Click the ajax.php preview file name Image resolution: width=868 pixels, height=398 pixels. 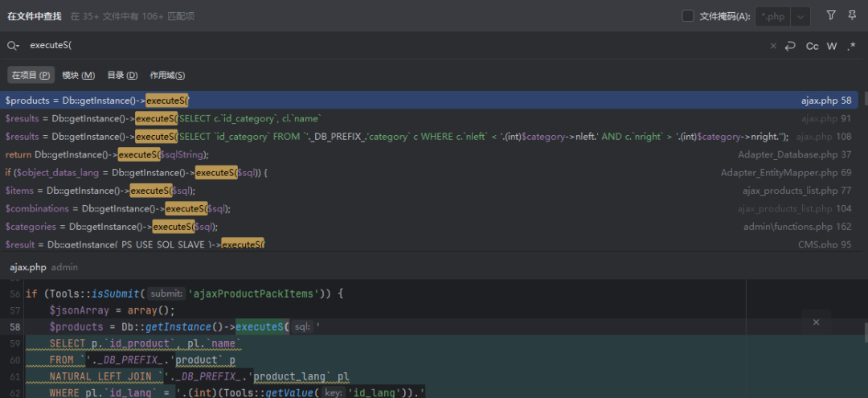[x=27, y=268]
